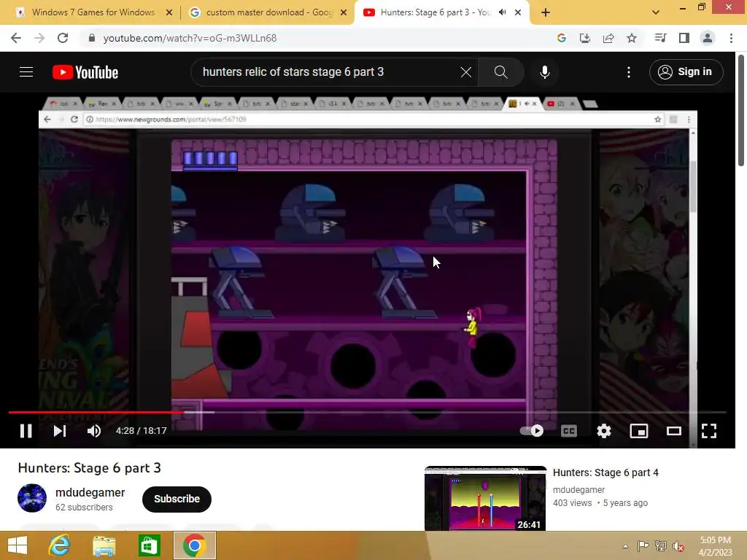Open the muted volume tray icon
This screenshot has width=747, height=560.
[x=678, y=546]
